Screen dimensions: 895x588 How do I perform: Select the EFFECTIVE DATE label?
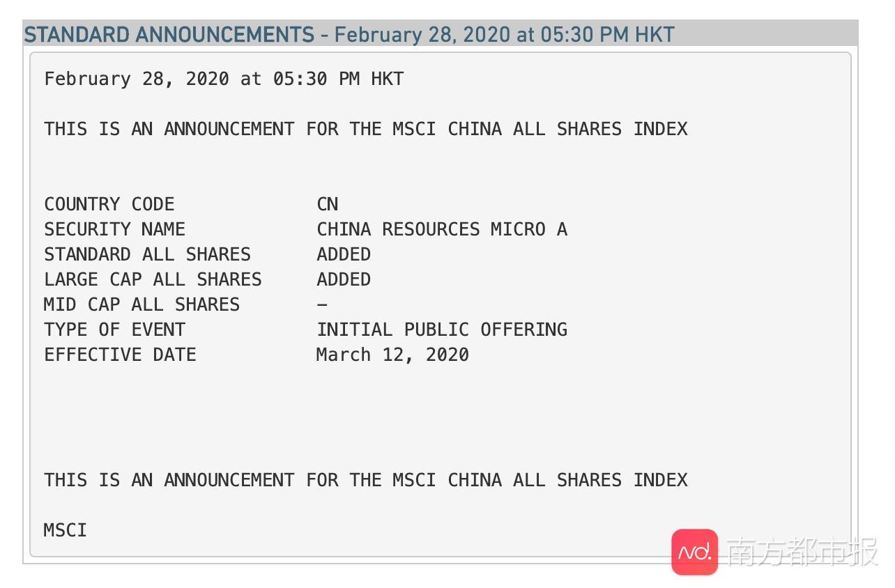point(121,355)
